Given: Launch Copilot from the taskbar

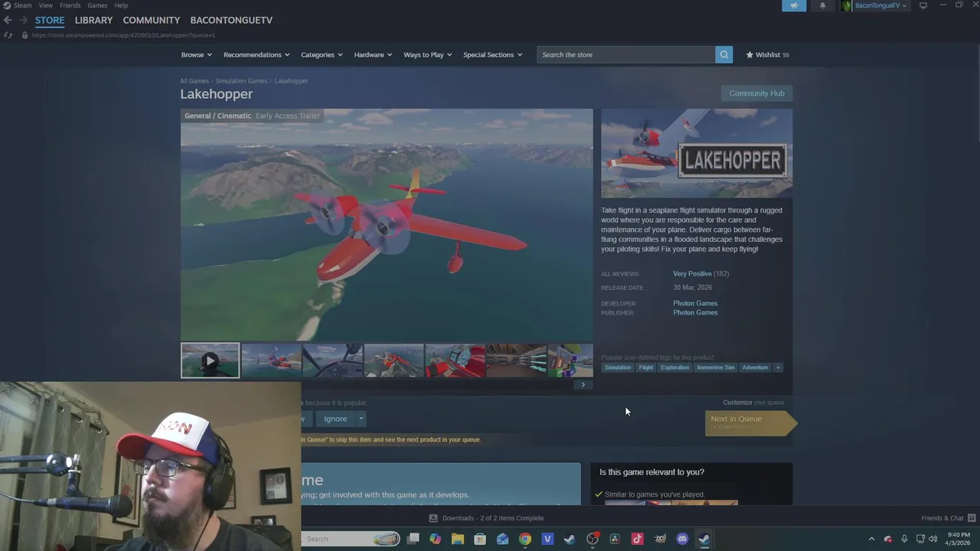Looking at the screenshot, I should click(x=436, y=539).
